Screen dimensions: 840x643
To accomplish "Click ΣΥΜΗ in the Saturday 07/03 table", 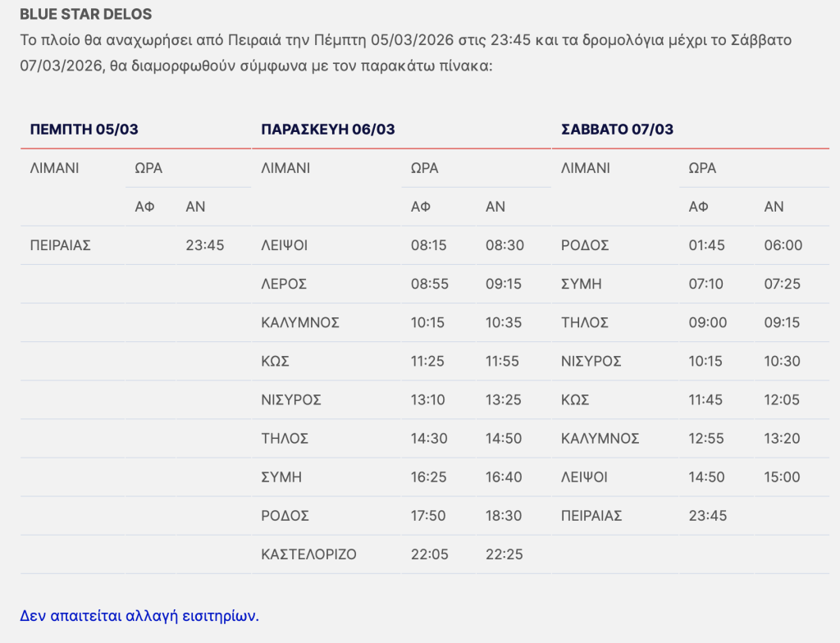I will [x=581, y=284].
